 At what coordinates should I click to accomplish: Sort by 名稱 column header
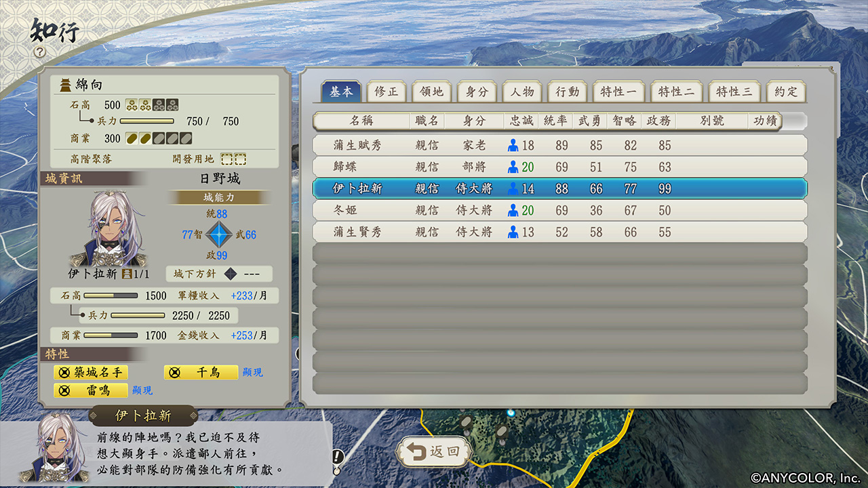point(361,121)
